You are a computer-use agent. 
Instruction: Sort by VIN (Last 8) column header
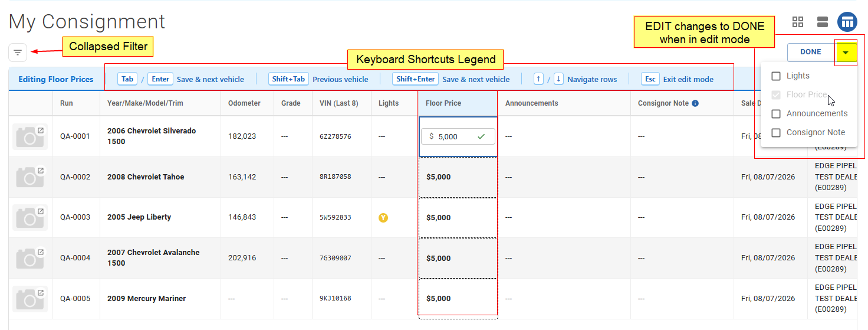(x=339, y=103)
